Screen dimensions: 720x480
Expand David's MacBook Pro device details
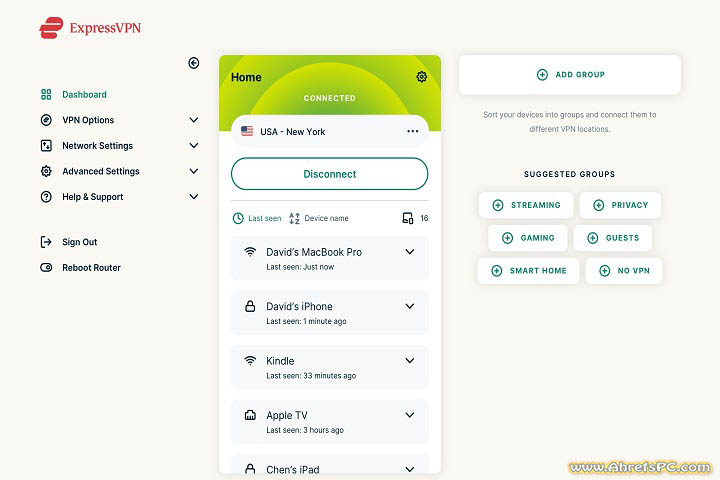(410, 252)
